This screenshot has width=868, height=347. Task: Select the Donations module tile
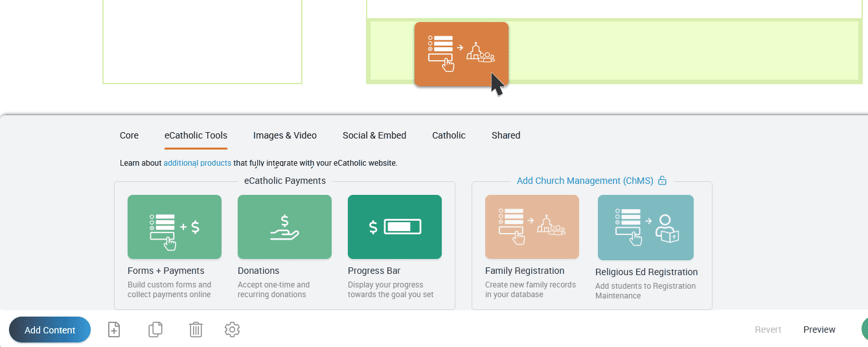[284, 227]
